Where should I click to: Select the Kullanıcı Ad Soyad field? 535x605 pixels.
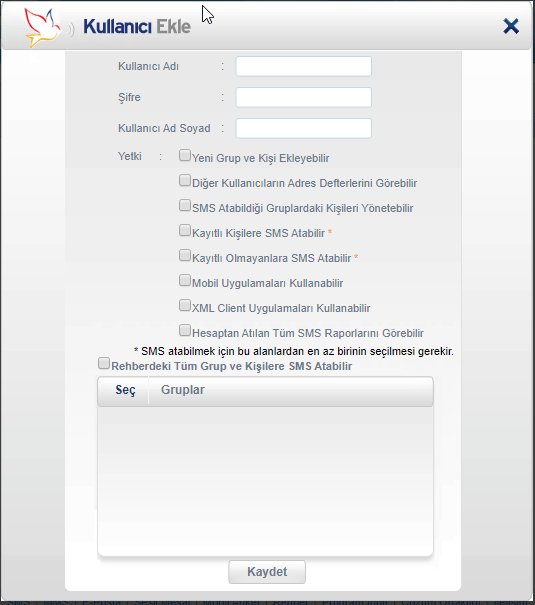pyautogui.click(x=304, y=128)
